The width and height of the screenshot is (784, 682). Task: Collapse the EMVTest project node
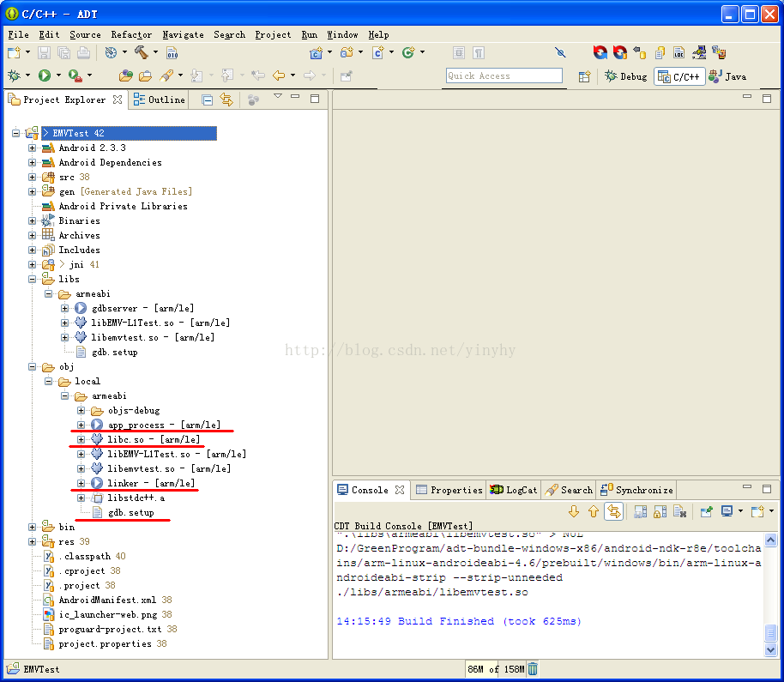pyautogui.click(x=16, y=133)
